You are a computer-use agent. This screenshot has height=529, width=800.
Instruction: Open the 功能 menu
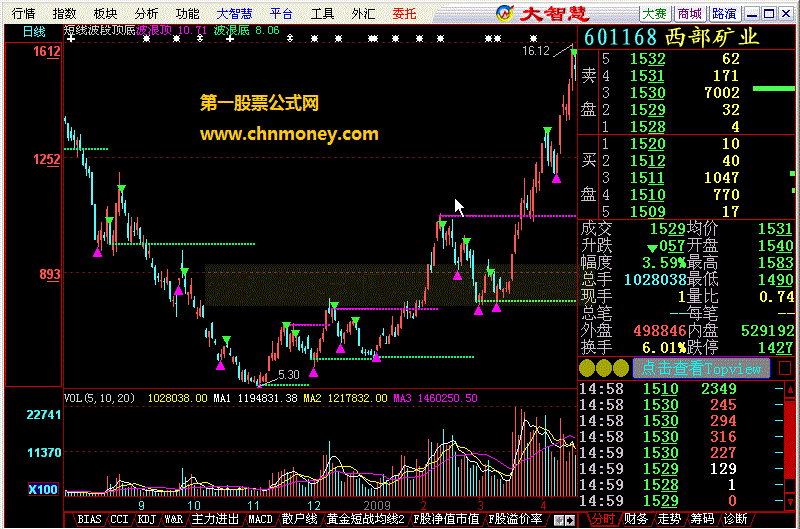click(188, 13)
